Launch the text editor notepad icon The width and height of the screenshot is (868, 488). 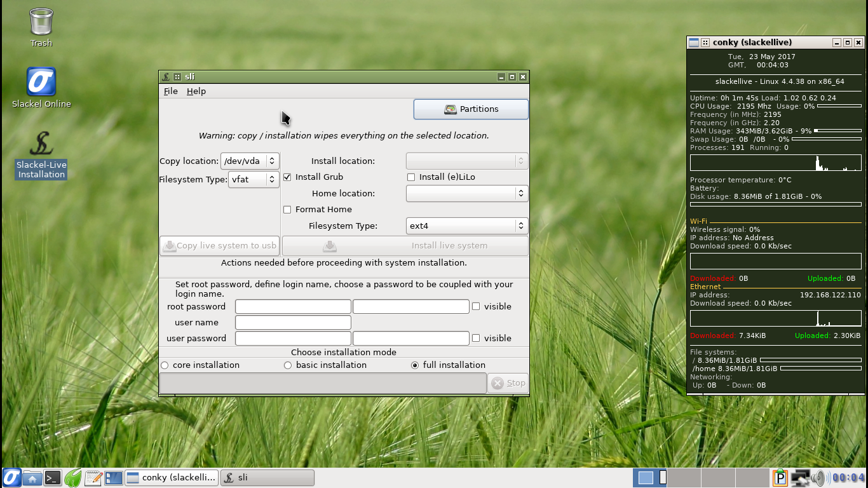pyautogui.click(x=93, y=478)
